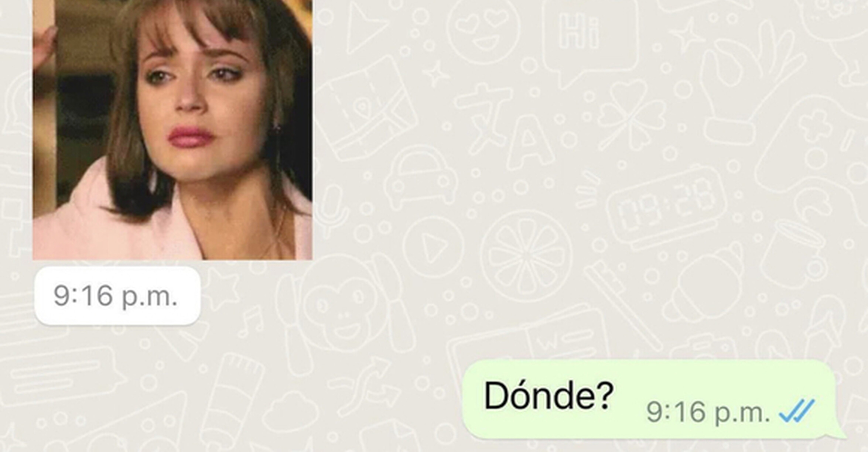Screen dimensions: 868x452
Task: Click the 9:16 p.m. time in green bubble
Action: [x=708, y=412]
